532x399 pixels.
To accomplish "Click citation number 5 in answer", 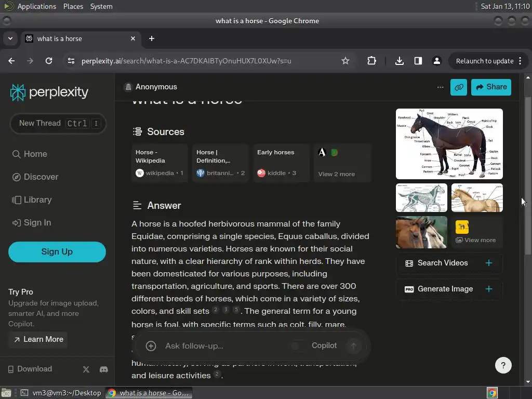I will click(x=236, y=310).
